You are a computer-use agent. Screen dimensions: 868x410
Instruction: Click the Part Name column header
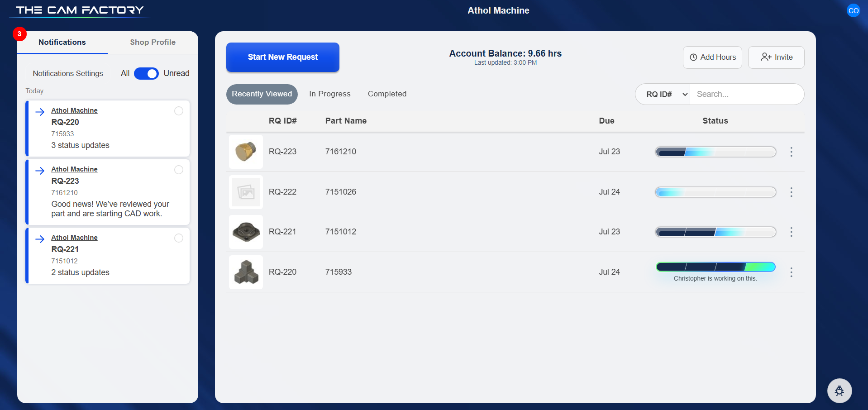pyautogui.click(x=346, y=121)
